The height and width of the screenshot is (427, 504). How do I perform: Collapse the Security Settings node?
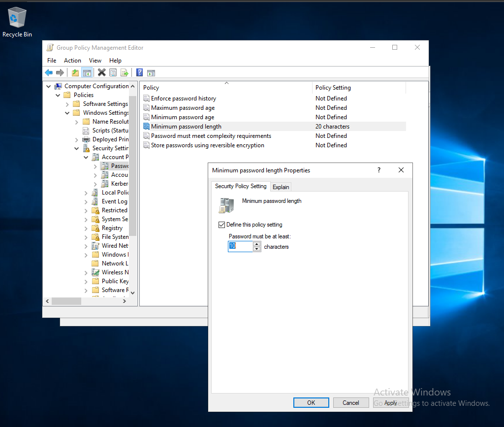[76, 148]
